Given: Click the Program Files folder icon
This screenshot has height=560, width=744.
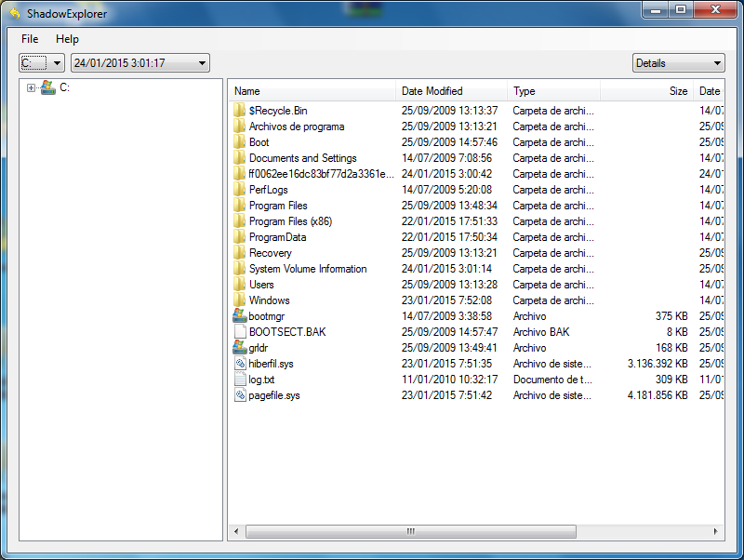Looking at the screenshot, I should pyautogui.click(x=239, y=206).
